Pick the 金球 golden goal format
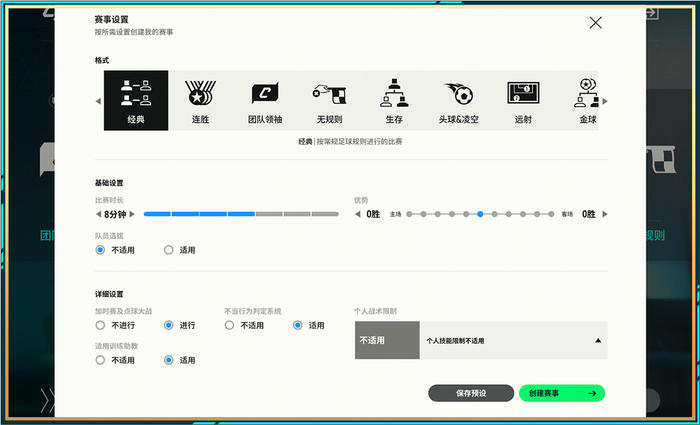The width and height of the screenshot is (700, 425). (586, 100)
